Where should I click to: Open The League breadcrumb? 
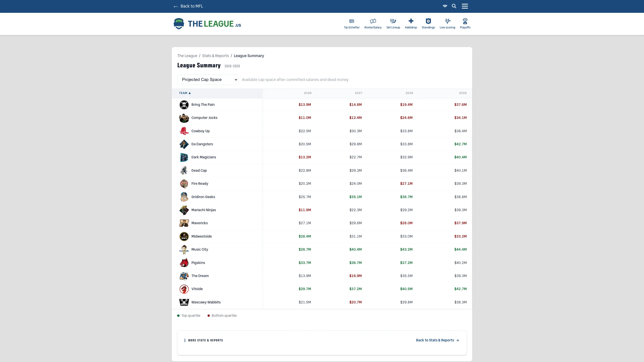(x=187, y=56)
